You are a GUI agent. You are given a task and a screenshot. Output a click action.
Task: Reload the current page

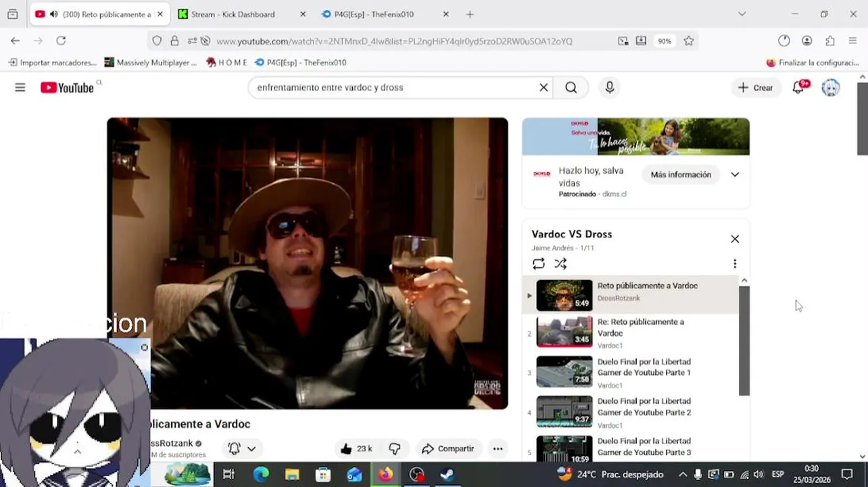61,41
